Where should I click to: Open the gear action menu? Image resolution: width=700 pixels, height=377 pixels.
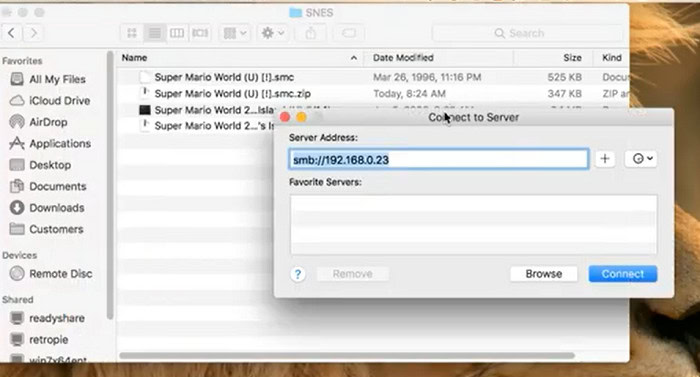[273, 33]
